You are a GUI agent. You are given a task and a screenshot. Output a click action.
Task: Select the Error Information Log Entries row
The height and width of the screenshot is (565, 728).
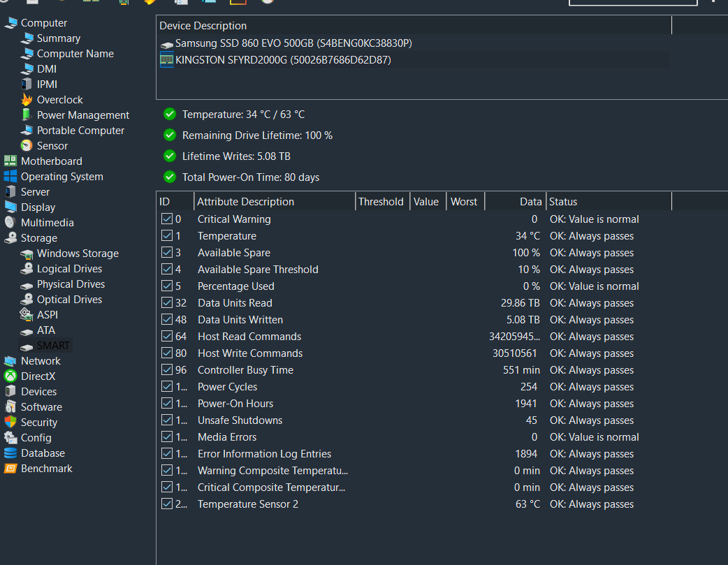[414, 453]
